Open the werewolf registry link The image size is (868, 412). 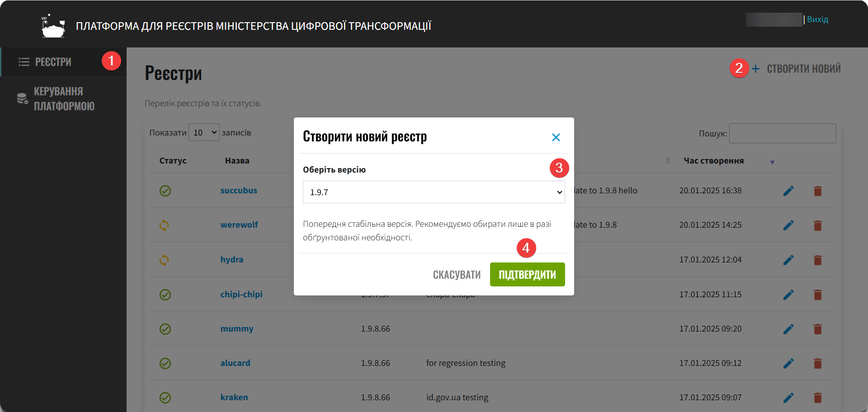tap(239, 225)
